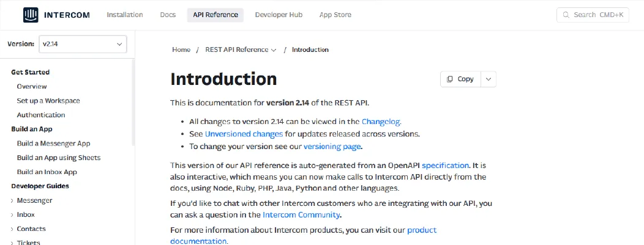
Task: Follow the versioning page link
Action: pyautogui.click(x=332, y=146)
